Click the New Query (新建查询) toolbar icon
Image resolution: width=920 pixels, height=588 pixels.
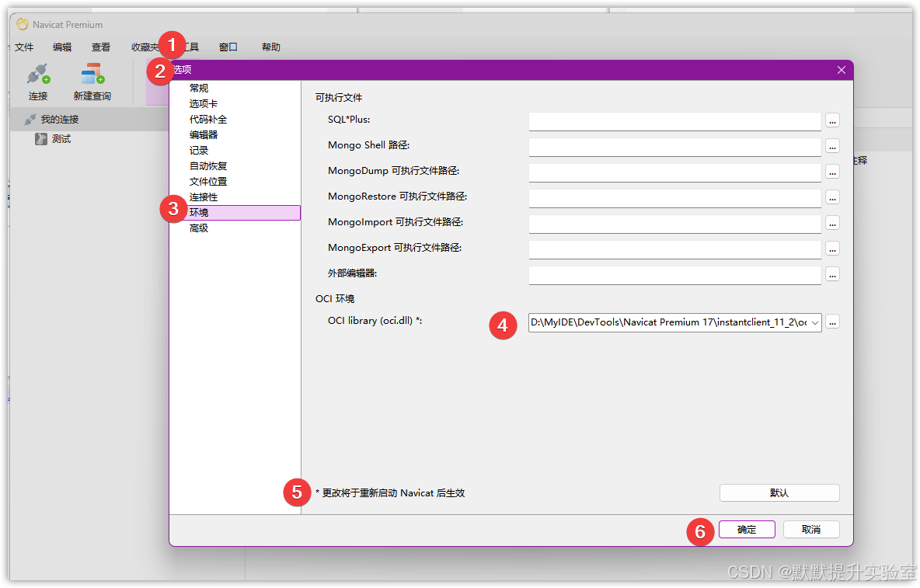(92, 75)
